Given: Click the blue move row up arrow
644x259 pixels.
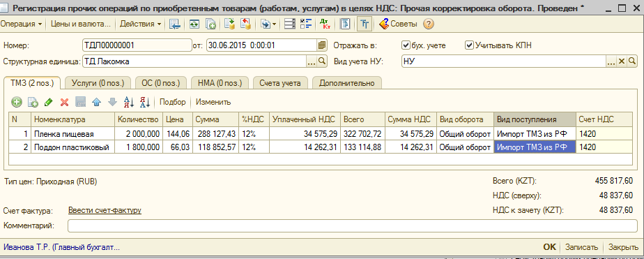Looking at the screenshot, I should coord(96,102).
